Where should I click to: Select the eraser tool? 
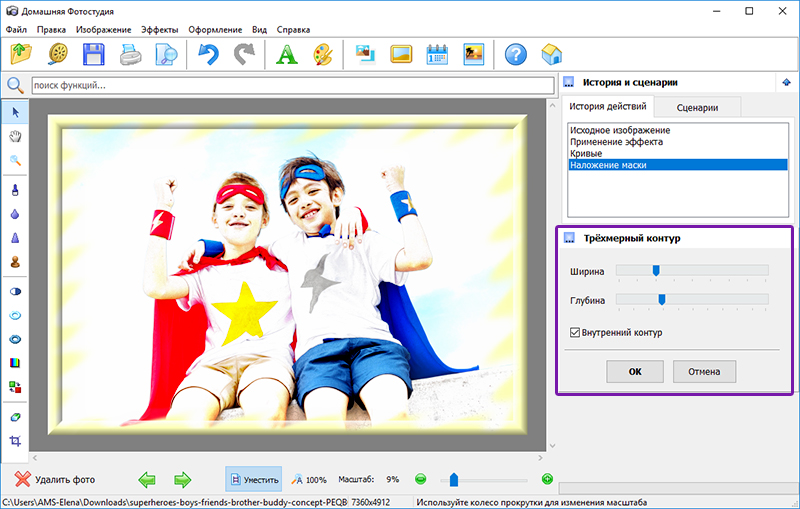point(15,417)
